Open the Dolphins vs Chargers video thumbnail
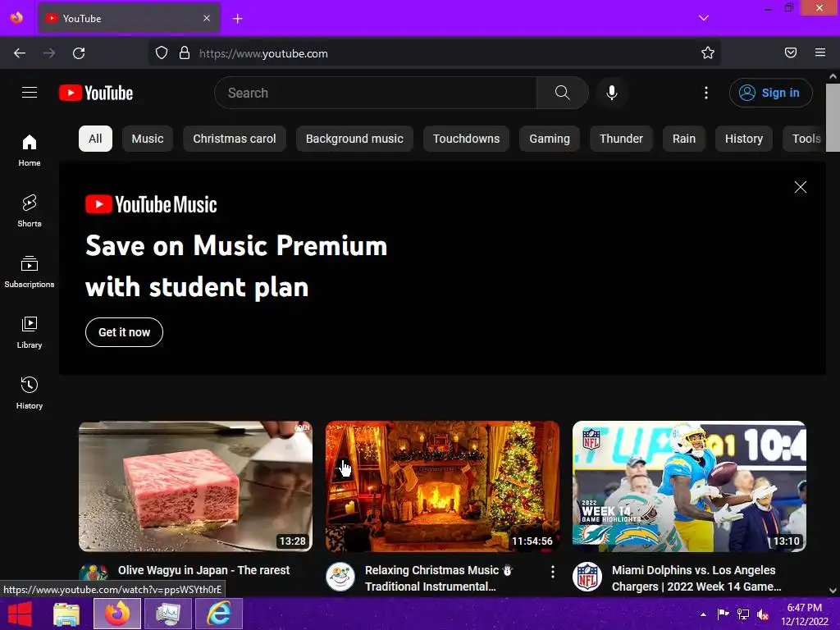The height and width of the screenshot is (630, 840). tap(689, 486)
